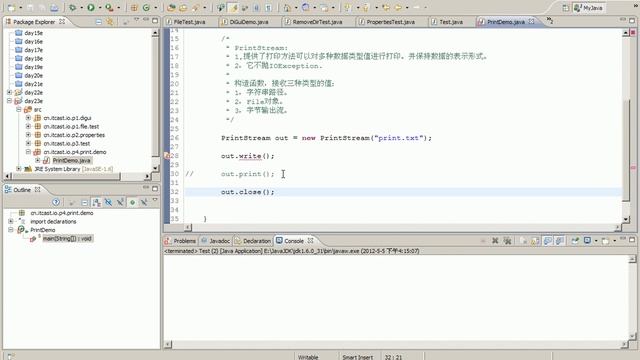The width and height of the screenshot is (640, 360).
Task: Toggle Show Whitespace Characters toolbar icon
Action: click(268, 7)
